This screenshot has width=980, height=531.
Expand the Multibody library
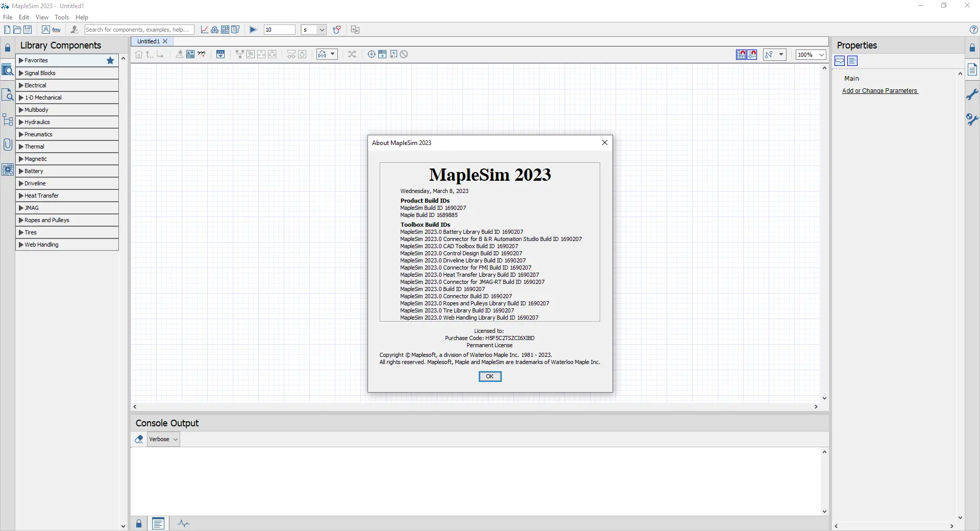(x=67, y=110)
